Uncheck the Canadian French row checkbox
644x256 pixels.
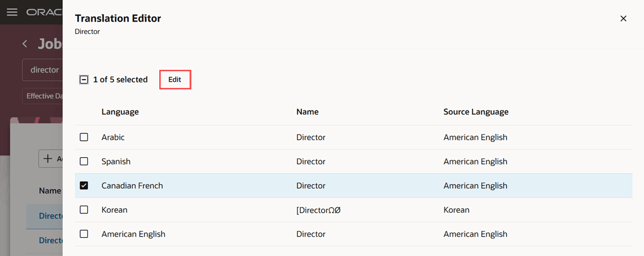[x=84, y=186]
